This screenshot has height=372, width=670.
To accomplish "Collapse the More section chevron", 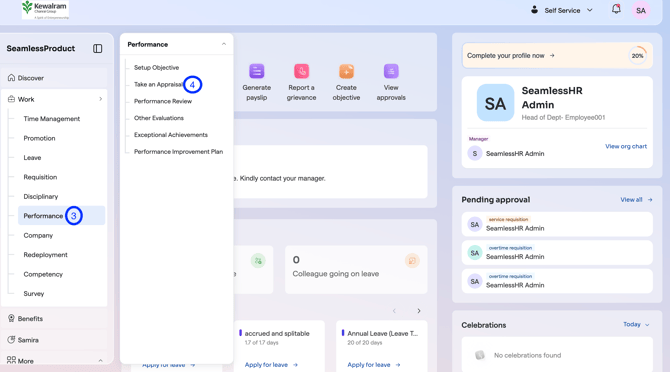I will pyautogui.click(x=100, y=360).
